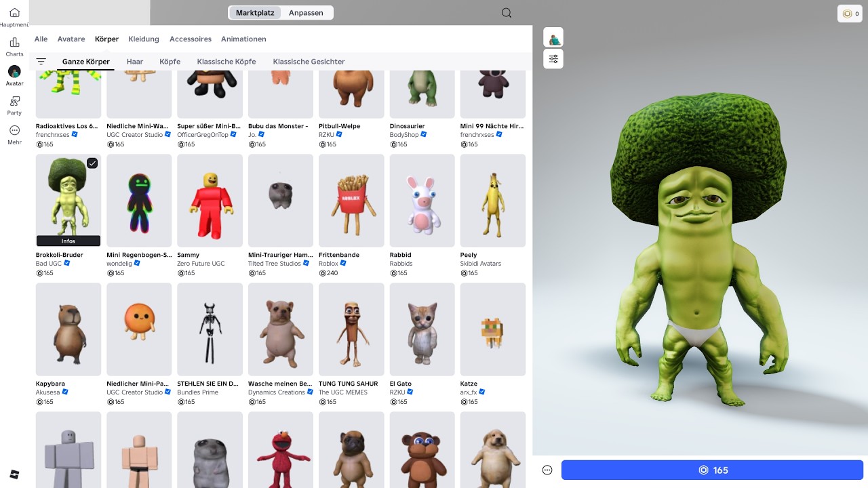
Task: Open the Skibidi Avatars creator link
Action: pyautogui.click(x=481, y=264)
